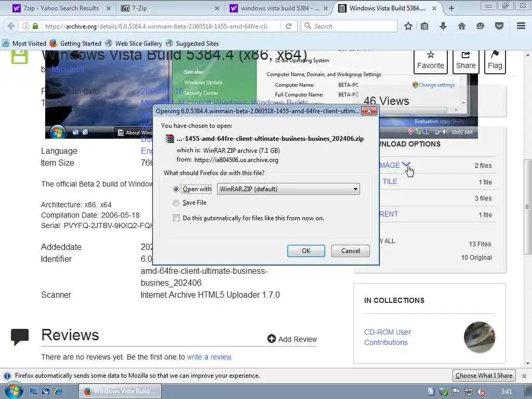Click the taskbar clock showing 3:41
The image size is (532, 399).
(506, 392)
